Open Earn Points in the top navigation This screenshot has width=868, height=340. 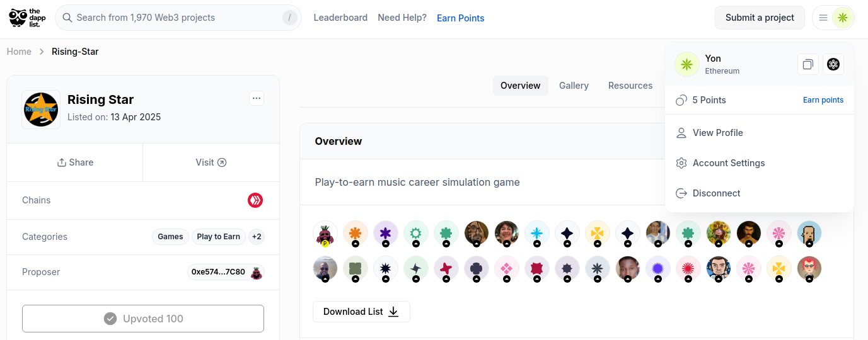click(461, 18)
